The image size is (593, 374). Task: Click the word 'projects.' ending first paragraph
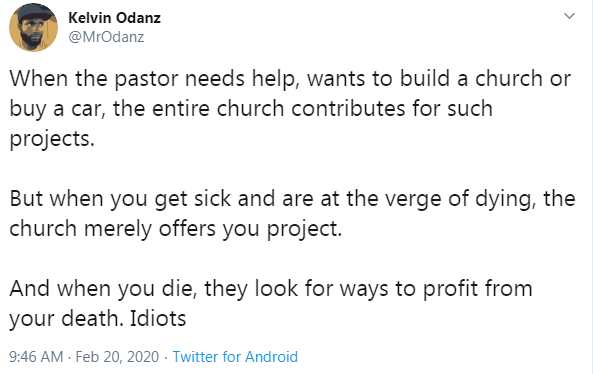pyautogui.click(x=52, y=139)
